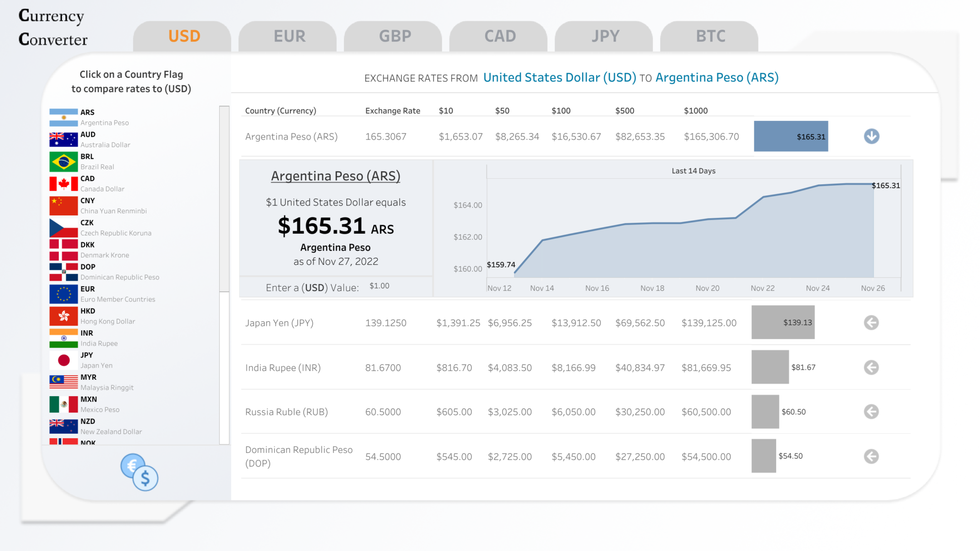Image resolution: width=980 pixels, height=551 pixels.
Task: Click the Hong Kong Dollar flag
Action: [x=63, y=316]
